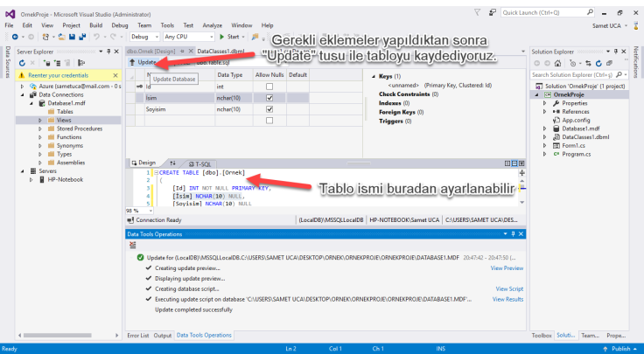Screen dimensions: 644x354
Task: Switch to the Output tab
Action: (x=163, y=336)
